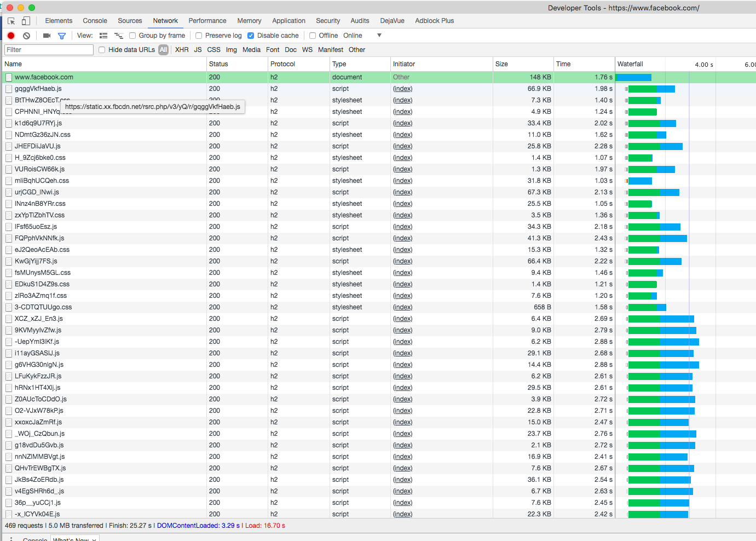Filter requests by CSS type
756x541 pixels.
click(x=213, y=50)
